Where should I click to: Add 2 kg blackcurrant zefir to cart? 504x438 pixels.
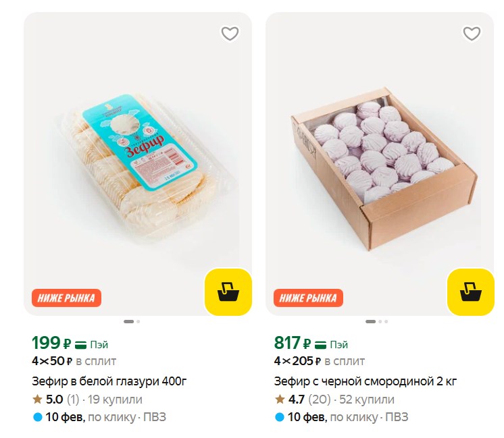click(x=470, y=292)
